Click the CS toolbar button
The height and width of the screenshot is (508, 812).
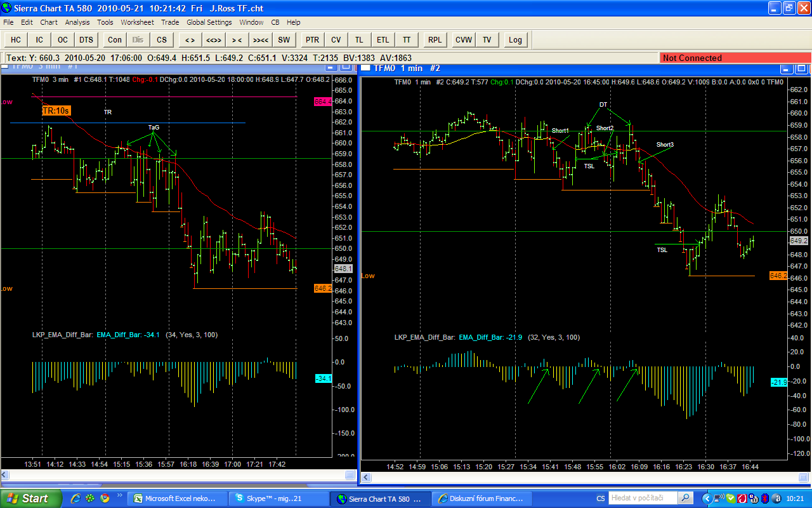[x=162, y=39]
